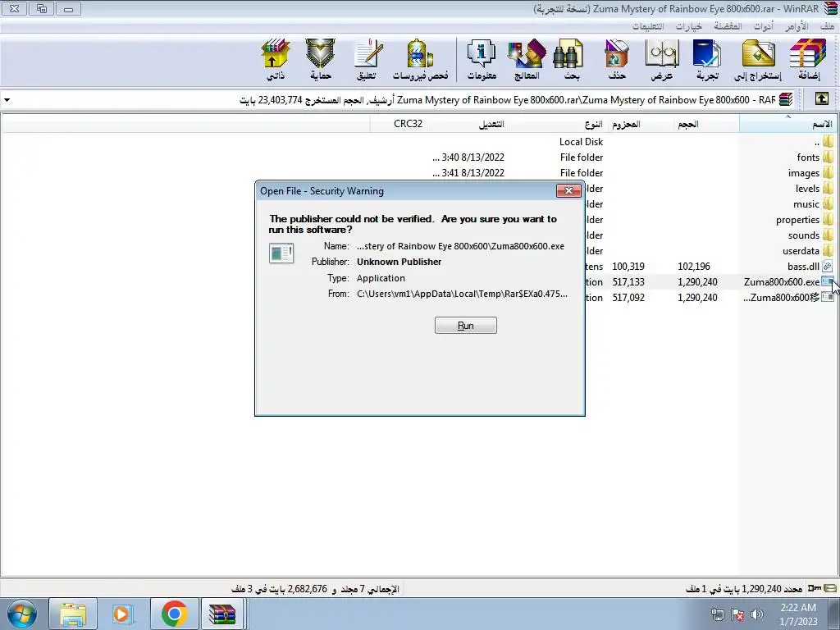The height and width of the screenshot is (630, 840).
Task: Click the Action Center flag tray icon
Action: [737, 614]
